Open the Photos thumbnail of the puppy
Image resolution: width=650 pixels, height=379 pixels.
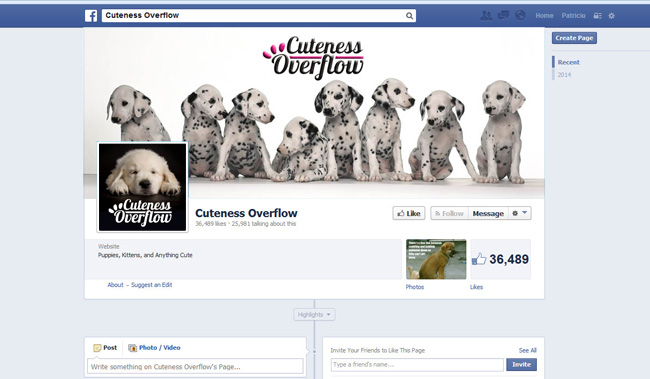tap(436, 259)
